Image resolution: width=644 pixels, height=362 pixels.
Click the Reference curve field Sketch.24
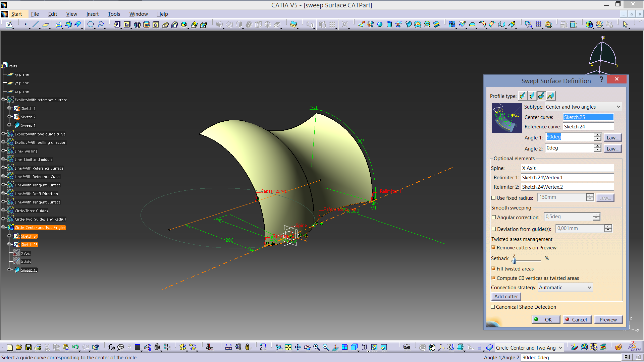click(x=588, y=126)
